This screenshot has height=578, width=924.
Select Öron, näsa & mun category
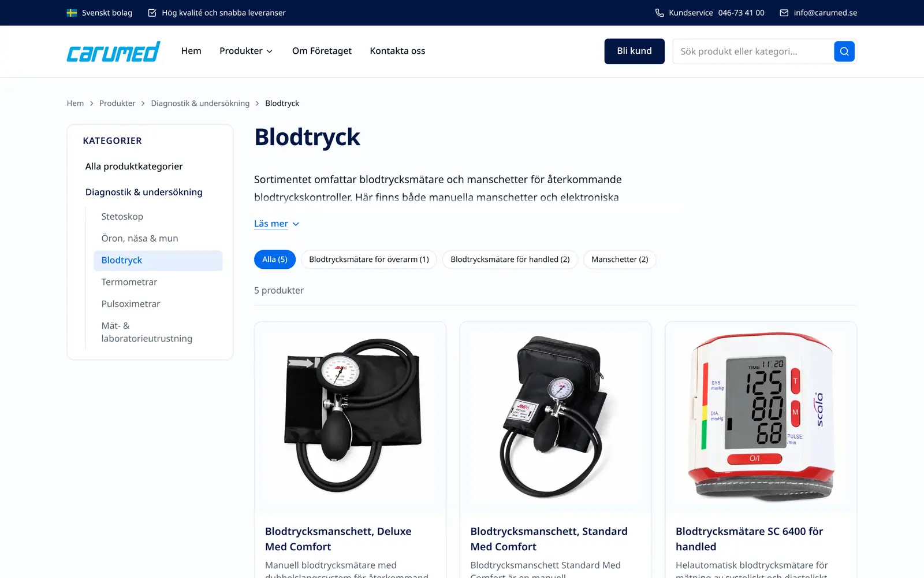point(140,239)
